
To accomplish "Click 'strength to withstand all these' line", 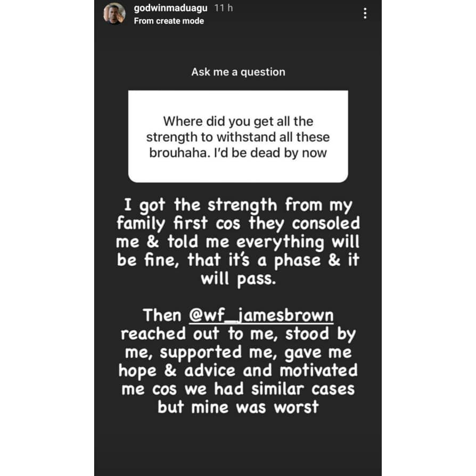I will tap(238, 137).
